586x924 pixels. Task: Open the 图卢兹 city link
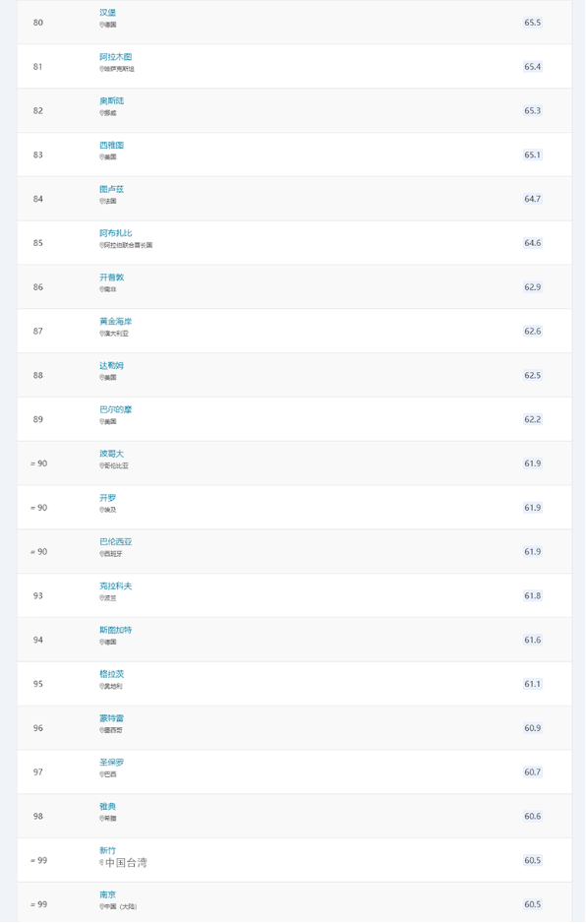(x=112, y=189)
